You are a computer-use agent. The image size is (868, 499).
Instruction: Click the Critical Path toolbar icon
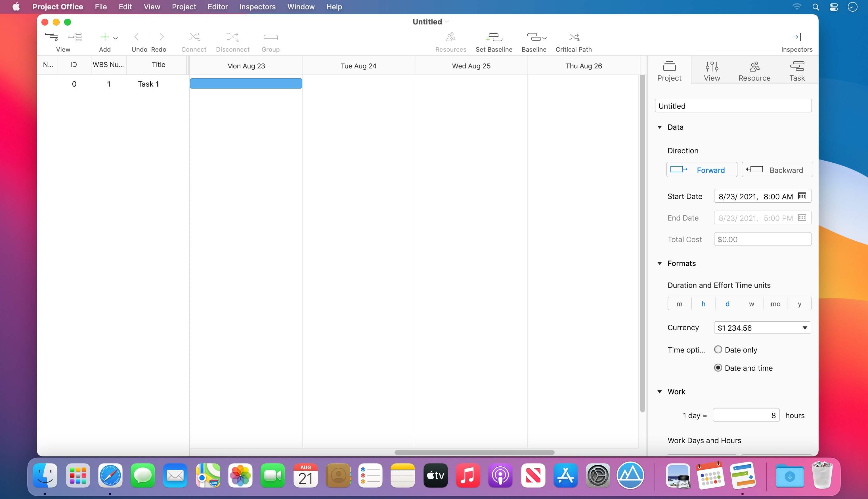[573, 37]
